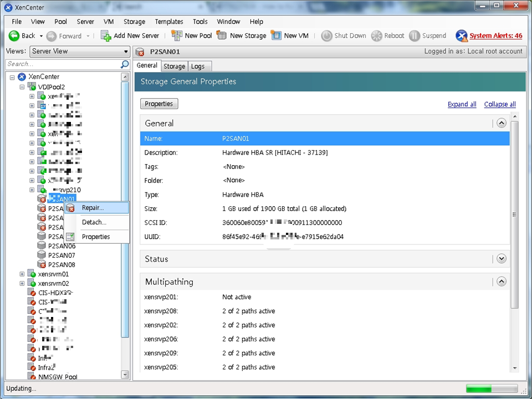Click the System Alerts XenCenter icon

tap(462, 35)
